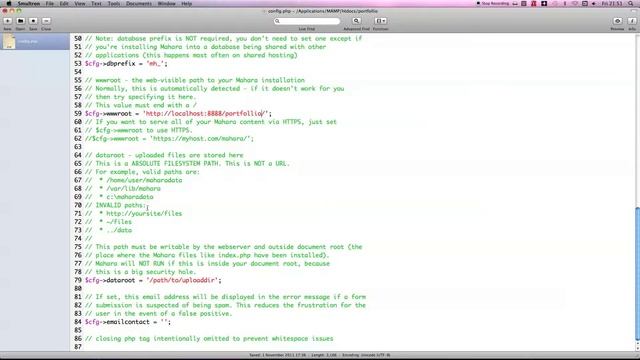Click the comment '* ../data'
The image size is (640, 360).
108,230
